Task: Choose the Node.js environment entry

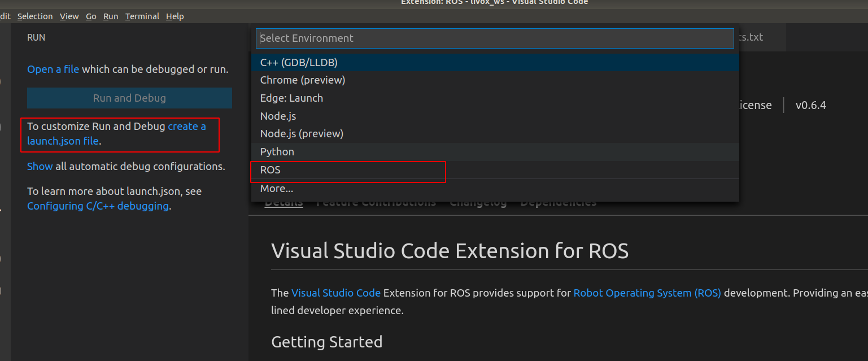Action: pos(495,116)
